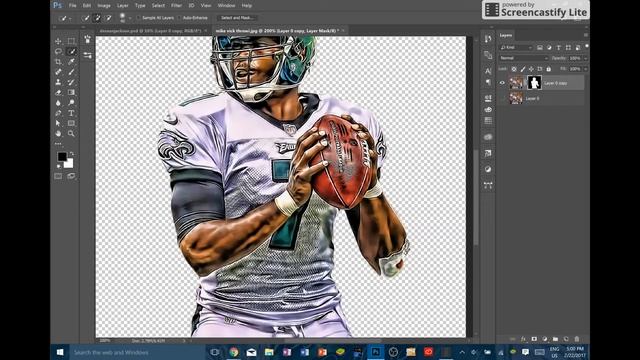
Task: Create a new group folder in Layers panel
Action: coord(555,339)
